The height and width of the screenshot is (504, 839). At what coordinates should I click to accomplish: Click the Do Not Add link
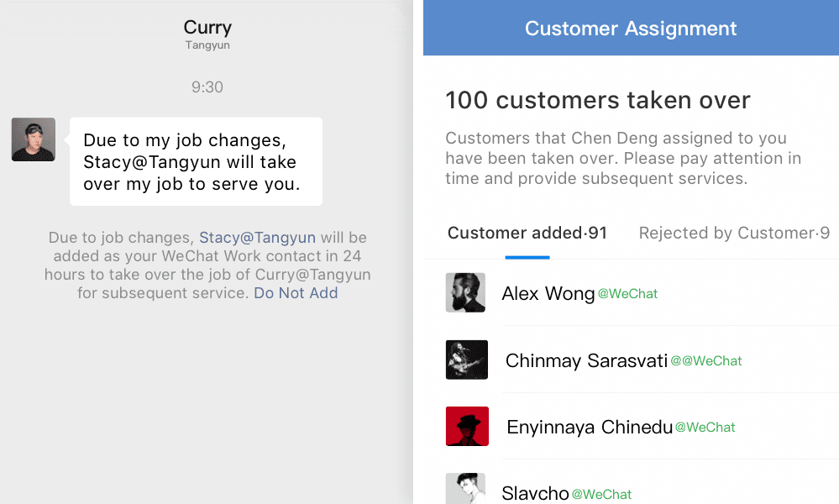click(x=296, y=293)
